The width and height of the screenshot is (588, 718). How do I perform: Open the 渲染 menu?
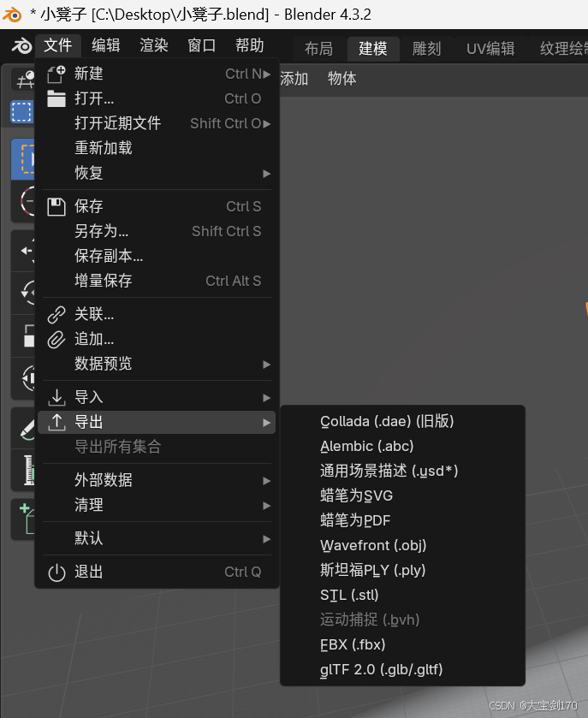pos(154,46)
